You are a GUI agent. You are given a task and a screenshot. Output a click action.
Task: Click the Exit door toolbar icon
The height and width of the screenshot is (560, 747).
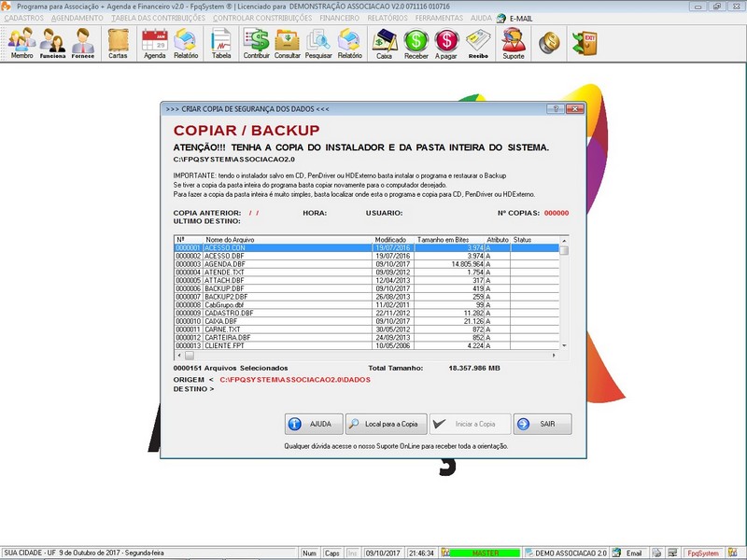point(585,43)
